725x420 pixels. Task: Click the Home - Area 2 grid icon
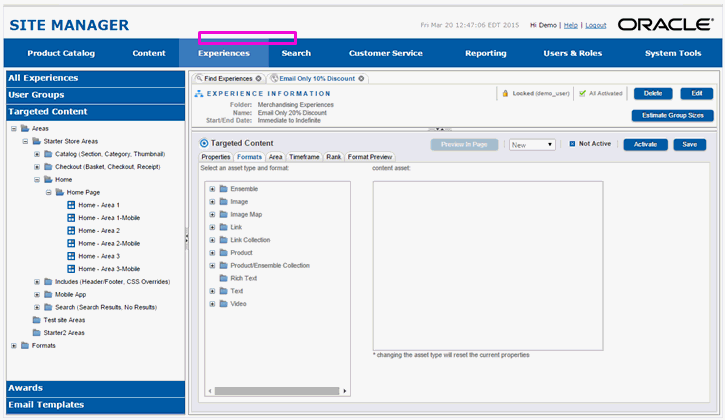point(71,230)
